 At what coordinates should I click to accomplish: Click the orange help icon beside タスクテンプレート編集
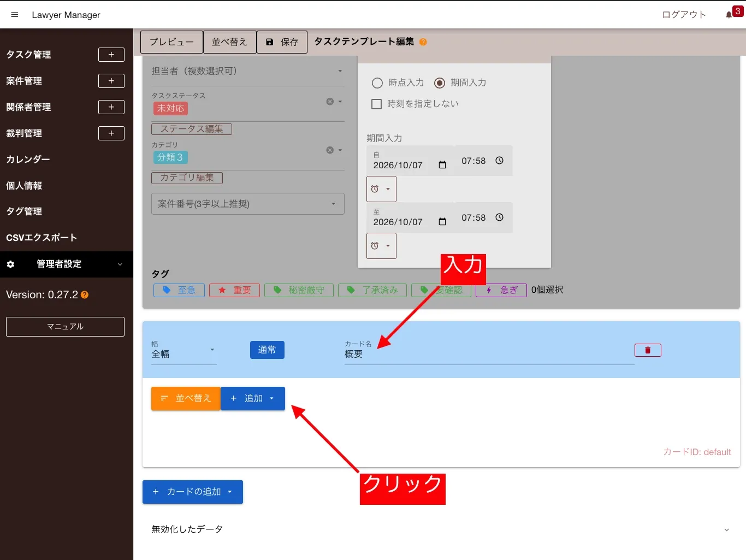423,42
